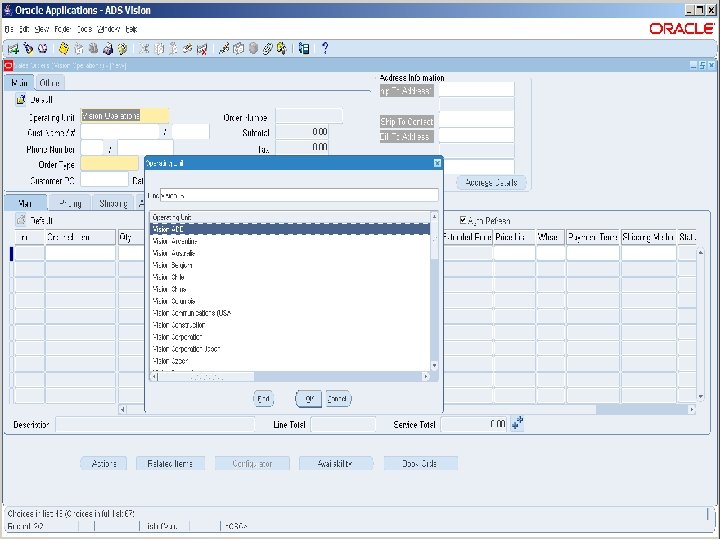The width and height of the screenshot is (720, 540).
Task: Click the Window Help question mark icon
Action: [325, 48]
